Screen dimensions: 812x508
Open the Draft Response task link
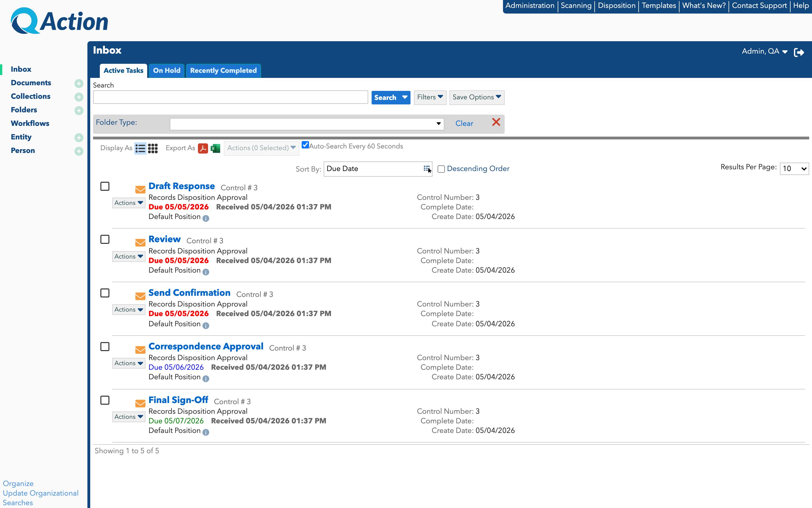pos(182,186)
